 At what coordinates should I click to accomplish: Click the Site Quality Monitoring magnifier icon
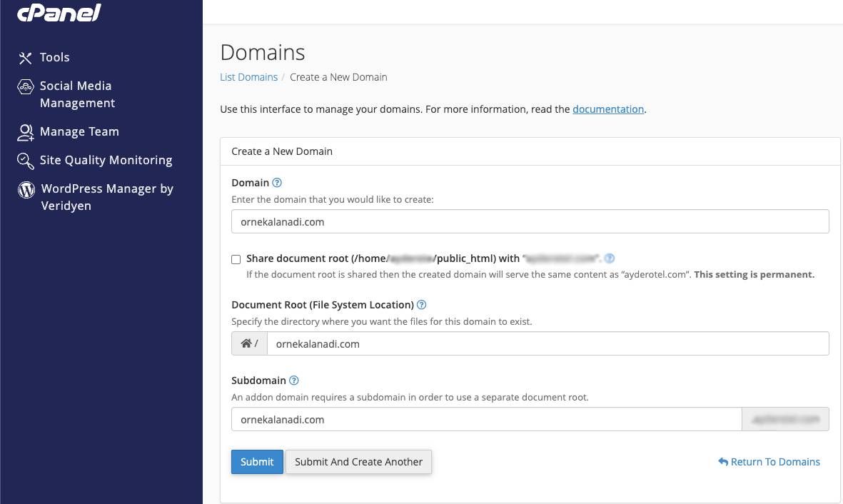pos(25,161)
